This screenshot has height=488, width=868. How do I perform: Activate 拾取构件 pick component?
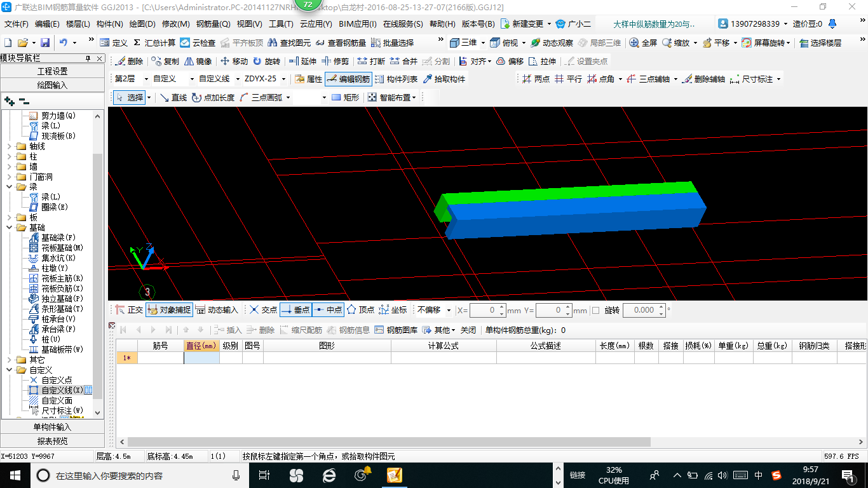tap(443, 79)
